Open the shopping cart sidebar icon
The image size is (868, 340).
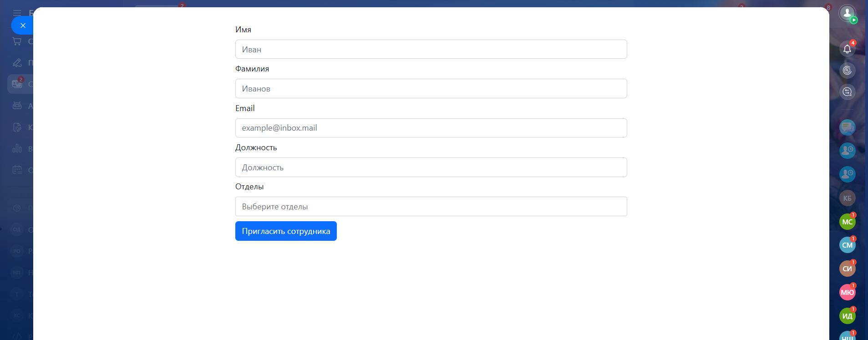tap(17, 41)
